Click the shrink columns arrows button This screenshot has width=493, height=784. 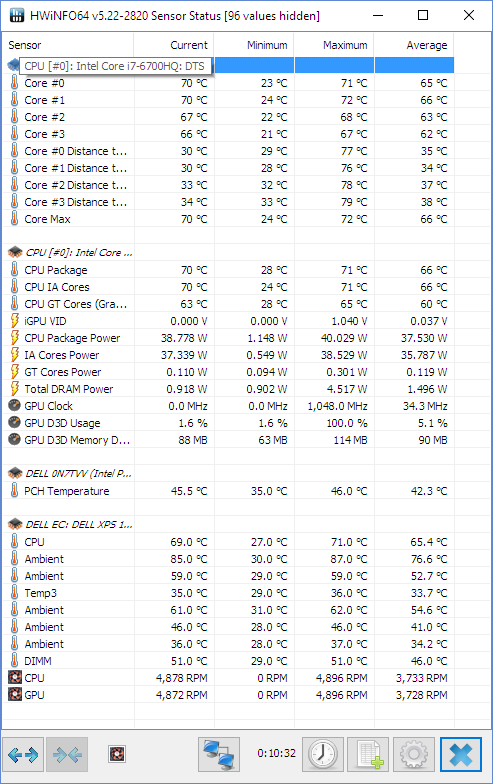[67, 754]
